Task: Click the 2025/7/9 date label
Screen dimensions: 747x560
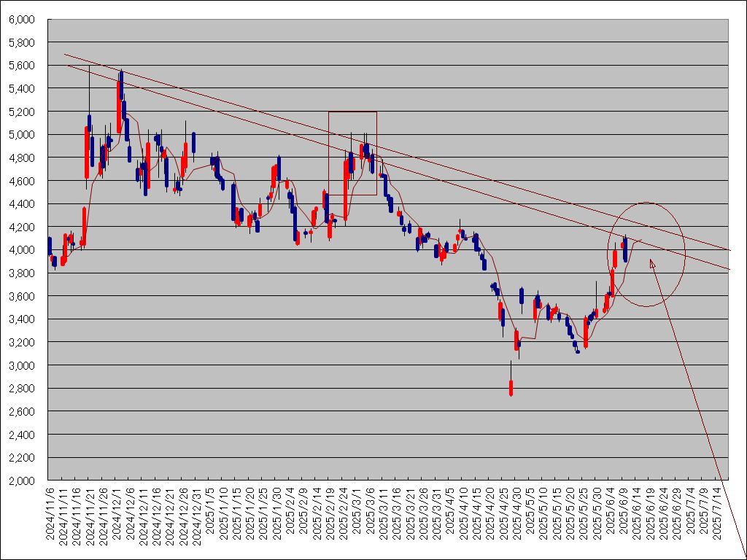Action: pos(704,511)
